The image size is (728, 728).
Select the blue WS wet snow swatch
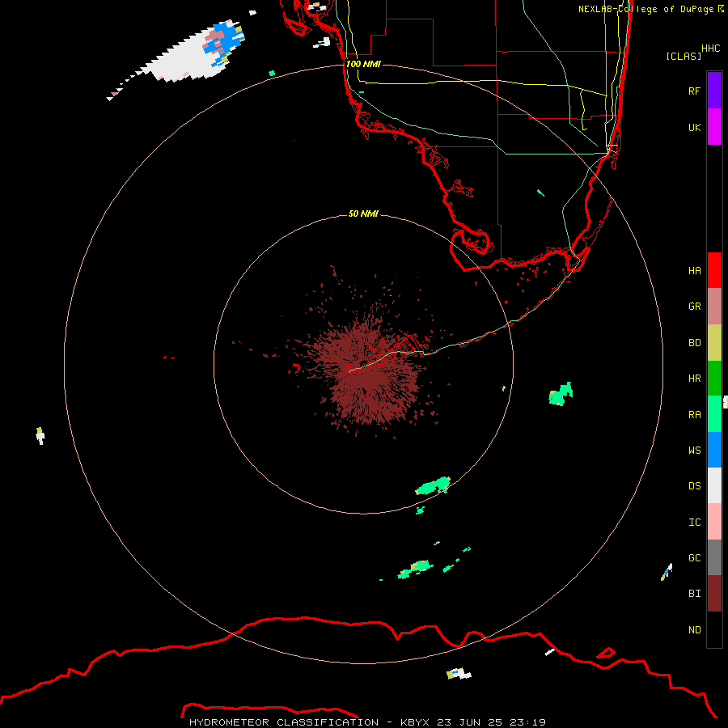pyautogui.click(x=714, y=450)
